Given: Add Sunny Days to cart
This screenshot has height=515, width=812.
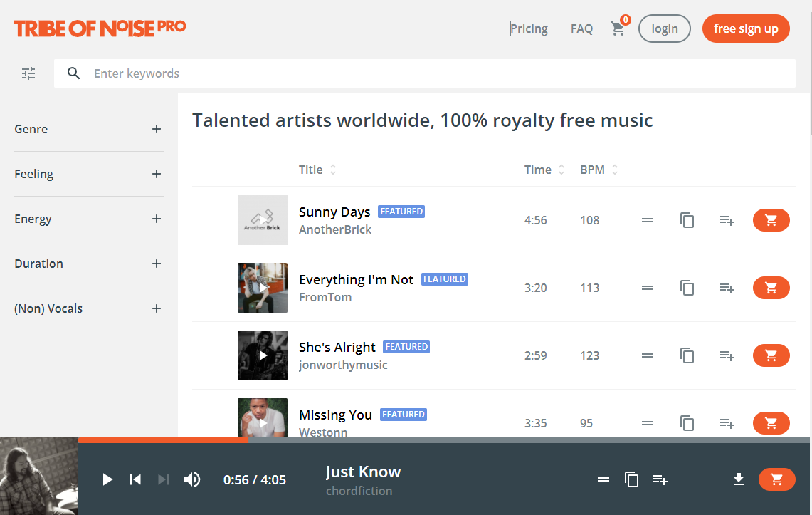Looking at the screenshot, I should pos(771,220).
